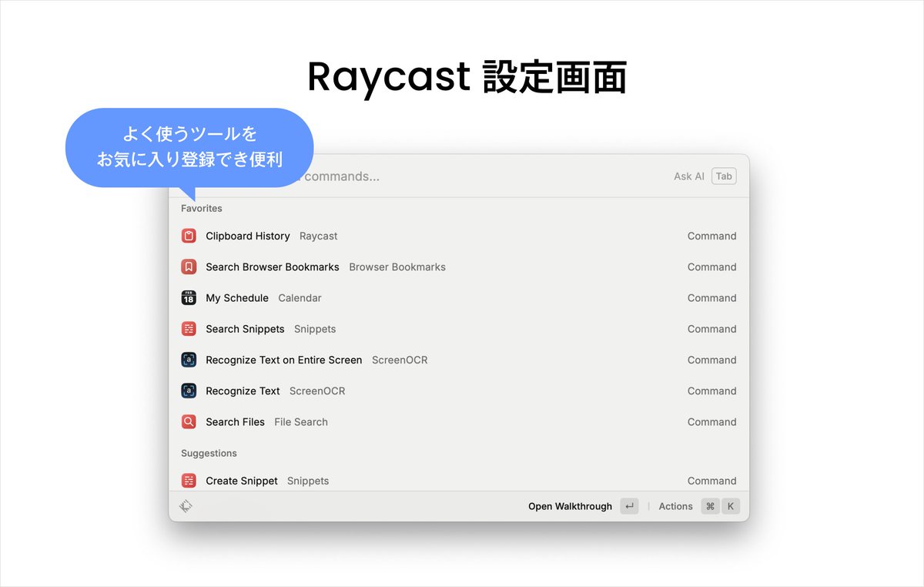Viewport: 924px width, 587px height.
Task: Click the Search Snippets icon
Action: [x=189, y=329]
